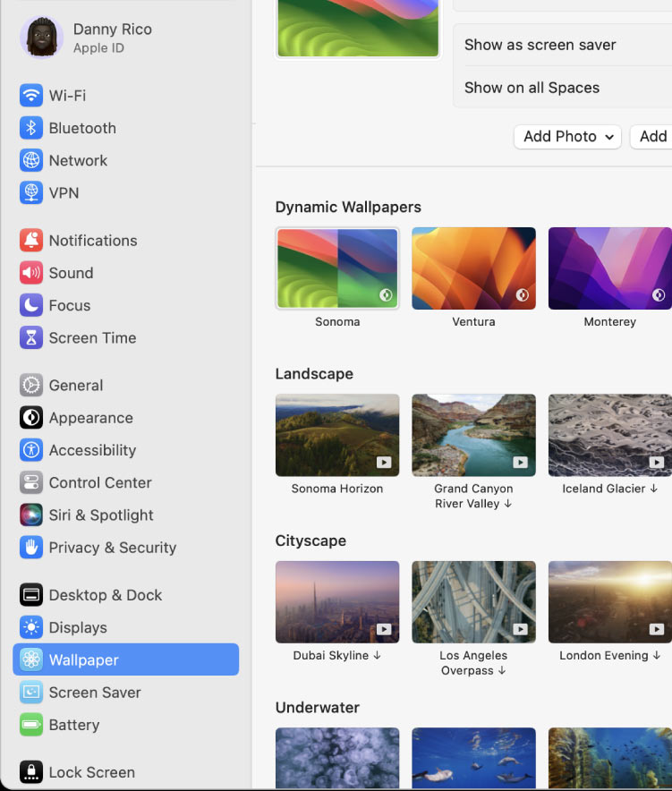Click the Dynamic Wallpapers heading

(x=348, y=207)
